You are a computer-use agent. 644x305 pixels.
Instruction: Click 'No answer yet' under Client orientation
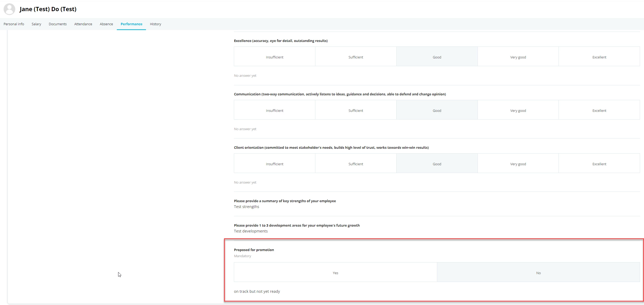(x=245, y=183)
